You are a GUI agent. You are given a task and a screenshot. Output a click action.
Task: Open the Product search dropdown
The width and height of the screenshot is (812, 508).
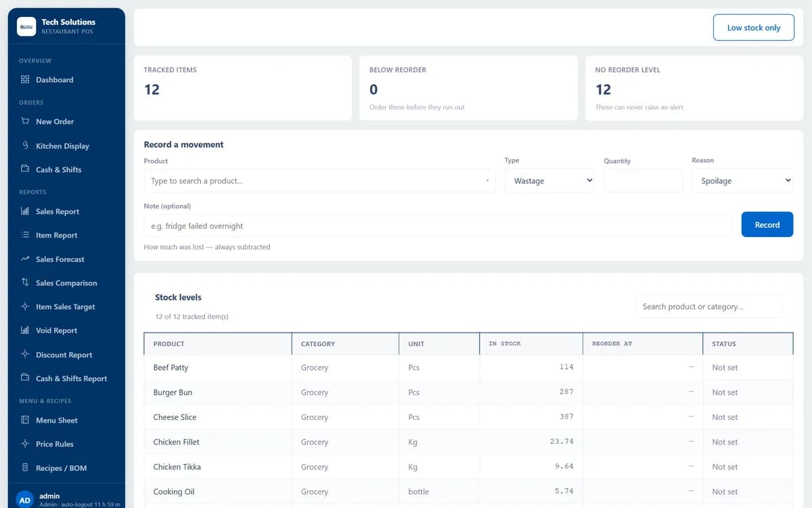319,181
